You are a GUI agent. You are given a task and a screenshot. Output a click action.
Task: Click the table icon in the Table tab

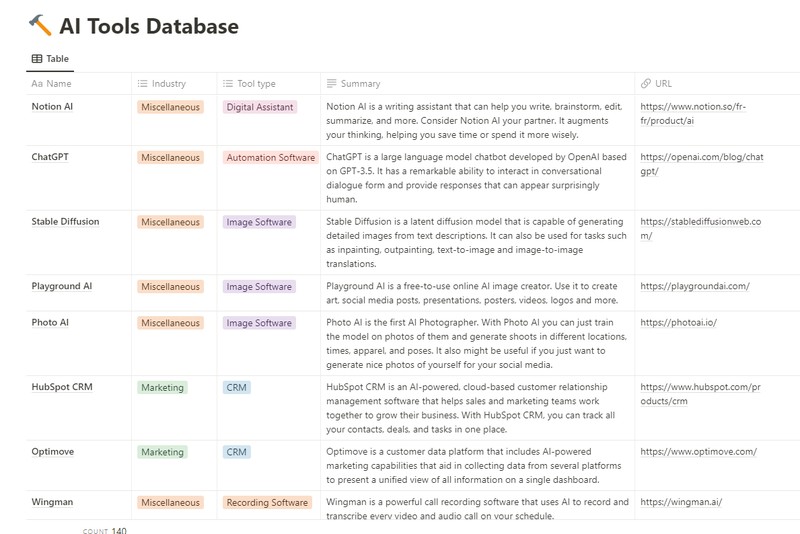[37, 59]
